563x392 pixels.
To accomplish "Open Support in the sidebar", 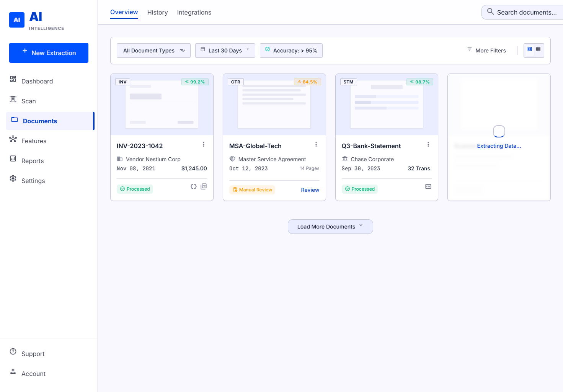I will pyautogui.click(x=50, y=354).
